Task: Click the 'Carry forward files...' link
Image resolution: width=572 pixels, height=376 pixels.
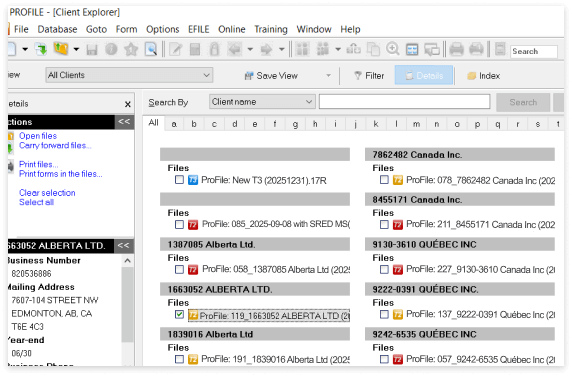Action: pos(55,146)
